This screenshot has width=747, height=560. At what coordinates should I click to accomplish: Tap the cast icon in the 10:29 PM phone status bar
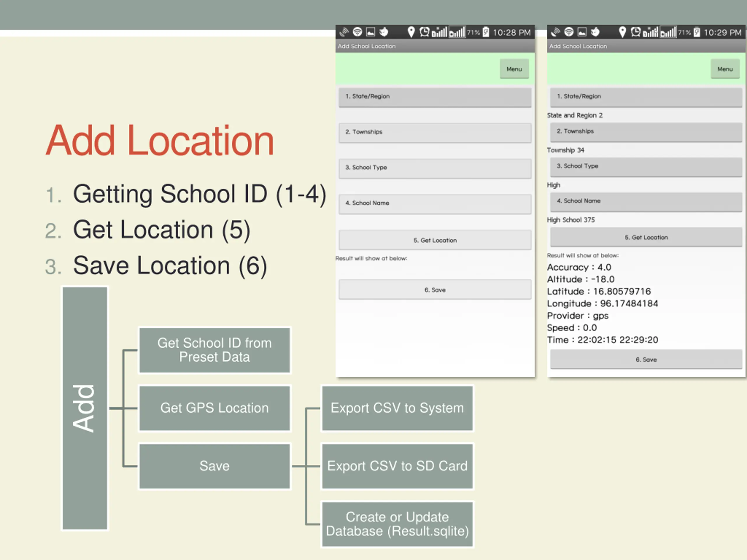click(555, 32)
